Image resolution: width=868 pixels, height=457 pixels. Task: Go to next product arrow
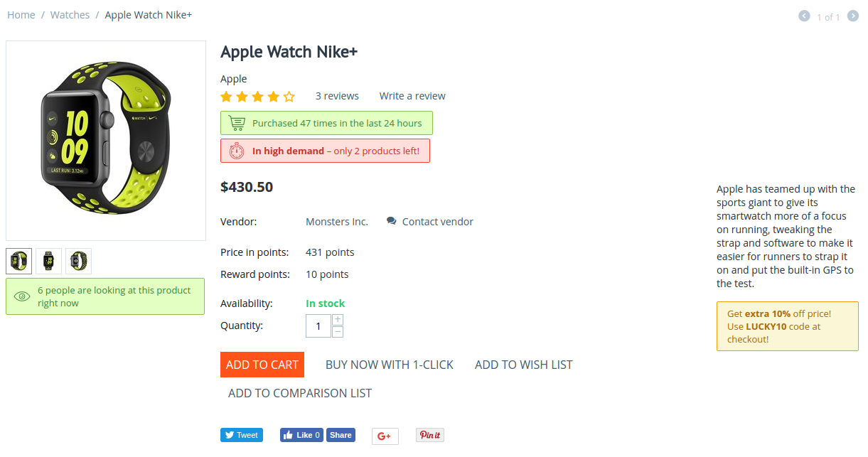tap(853, 16)
